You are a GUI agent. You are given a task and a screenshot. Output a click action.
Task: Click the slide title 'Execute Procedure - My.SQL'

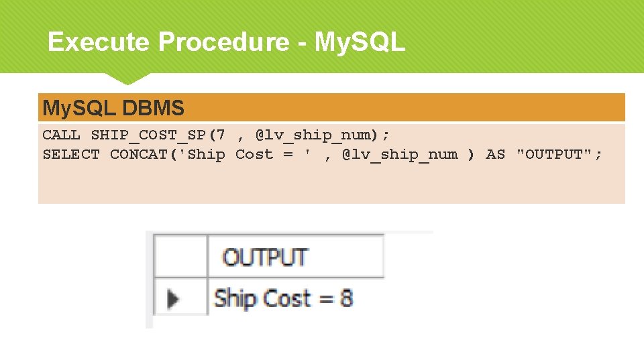[226, 42]
